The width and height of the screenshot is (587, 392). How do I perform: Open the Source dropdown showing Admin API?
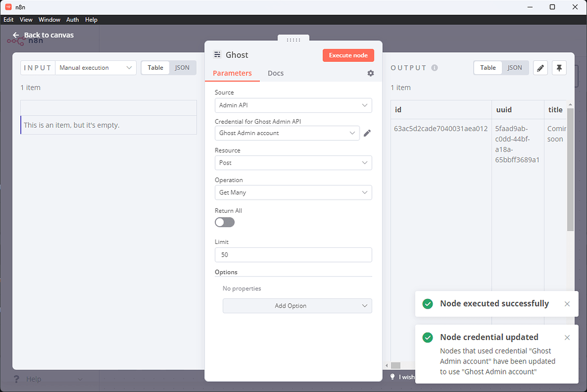click(x=293, y=106)
